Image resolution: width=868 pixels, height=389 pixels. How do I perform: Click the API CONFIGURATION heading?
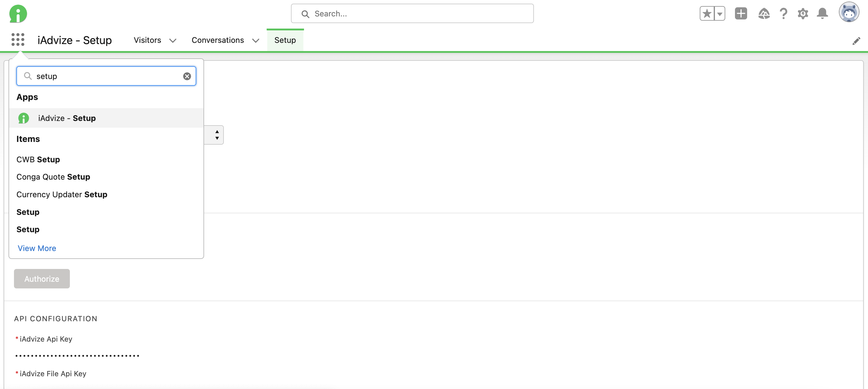click(x=56, y=319)
